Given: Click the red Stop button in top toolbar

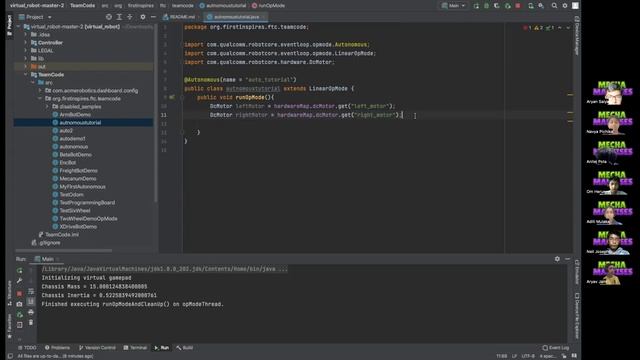Looking at the screenshot, I should (518, 6).
